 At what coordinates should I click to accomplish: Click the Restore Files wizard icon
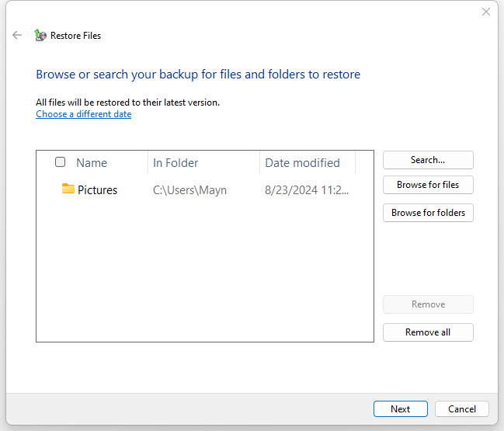tap(40, 35)
